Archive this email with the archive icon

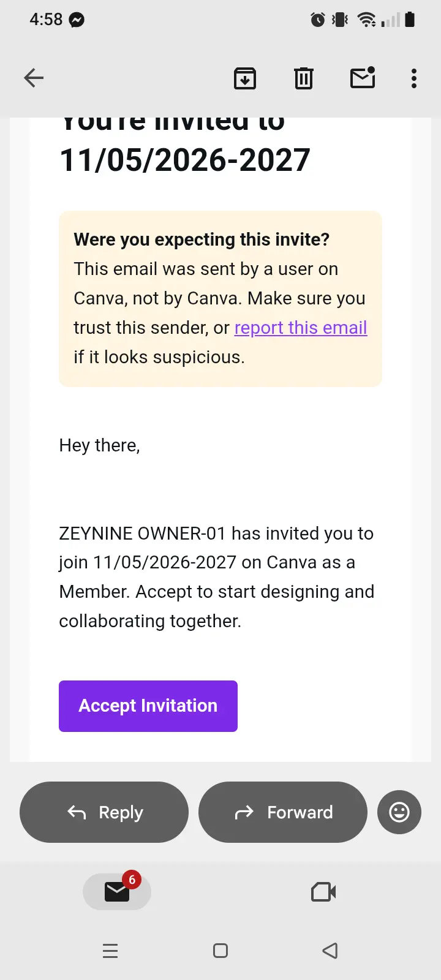[x=245, y=78]
